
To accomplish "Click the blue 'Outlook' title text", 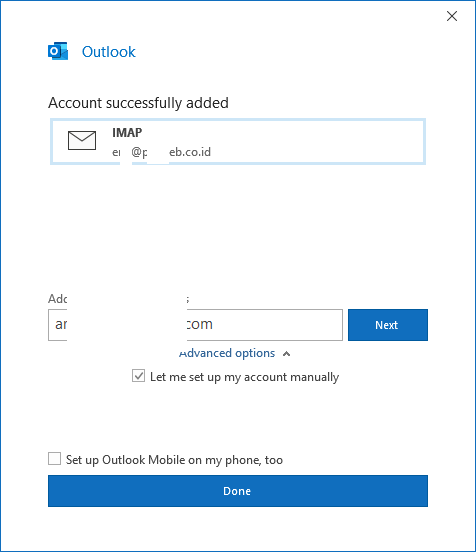I will tap(108, 52).
